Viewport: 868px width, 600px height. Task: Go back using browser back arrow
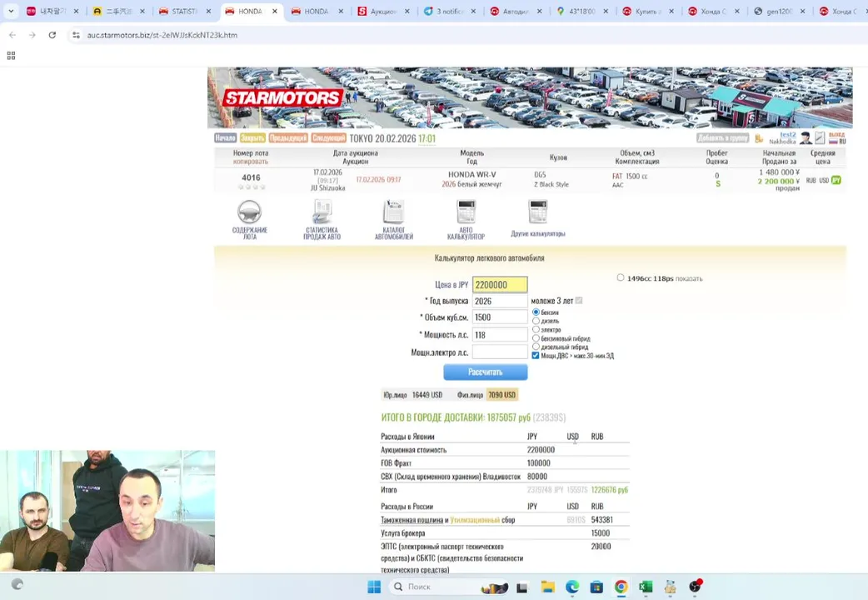coord(12,35)
